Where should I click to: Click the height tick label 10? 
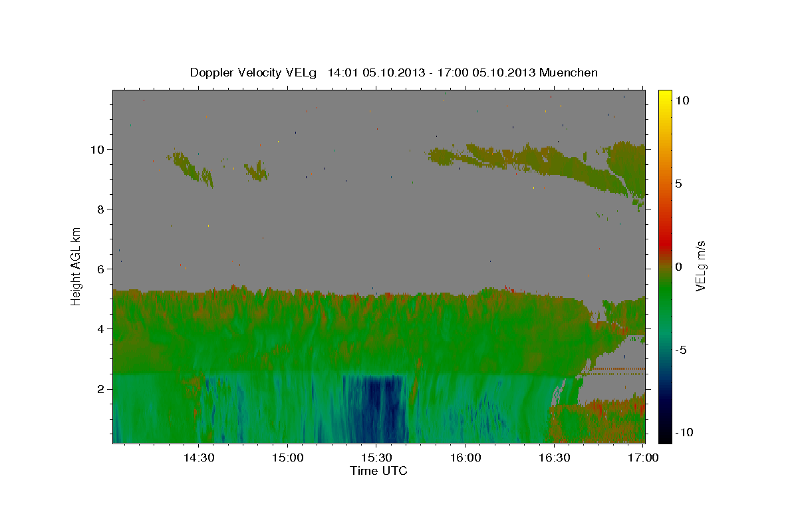pos(99,150)
